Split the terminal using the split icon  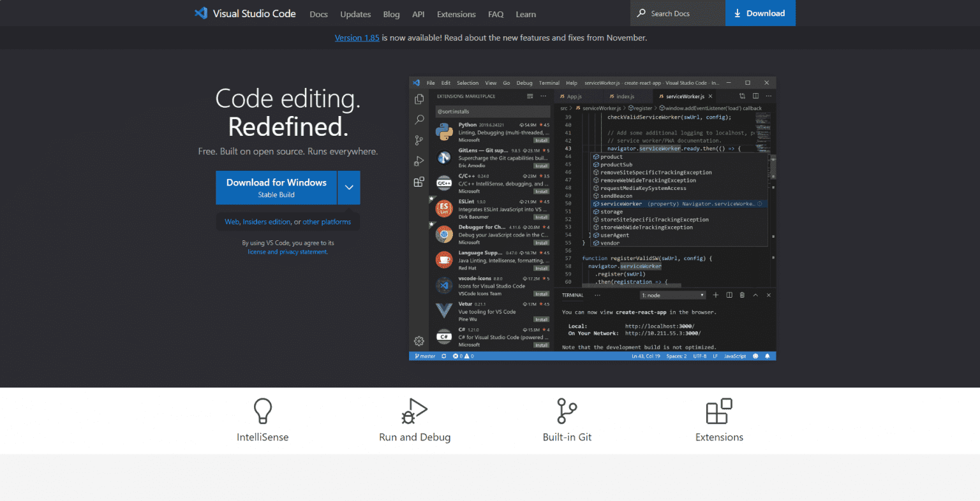[729, 295]
